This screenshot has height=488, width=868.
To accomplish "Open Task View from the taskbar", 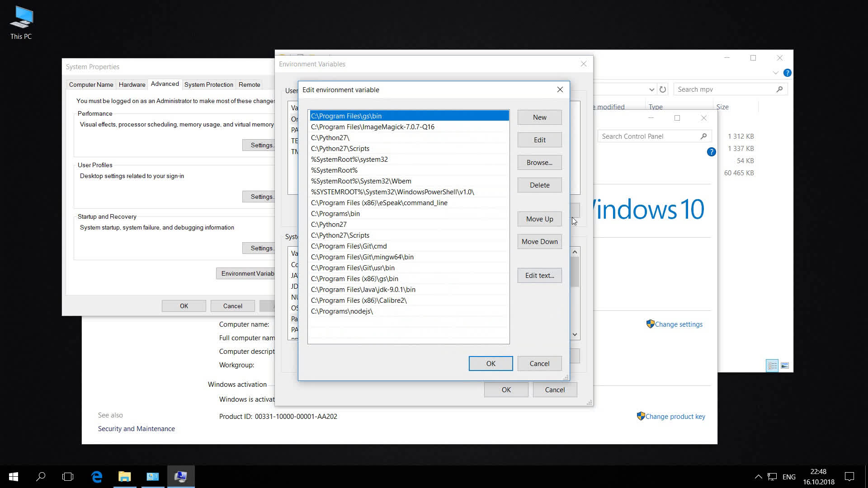I will coord(68,476).
